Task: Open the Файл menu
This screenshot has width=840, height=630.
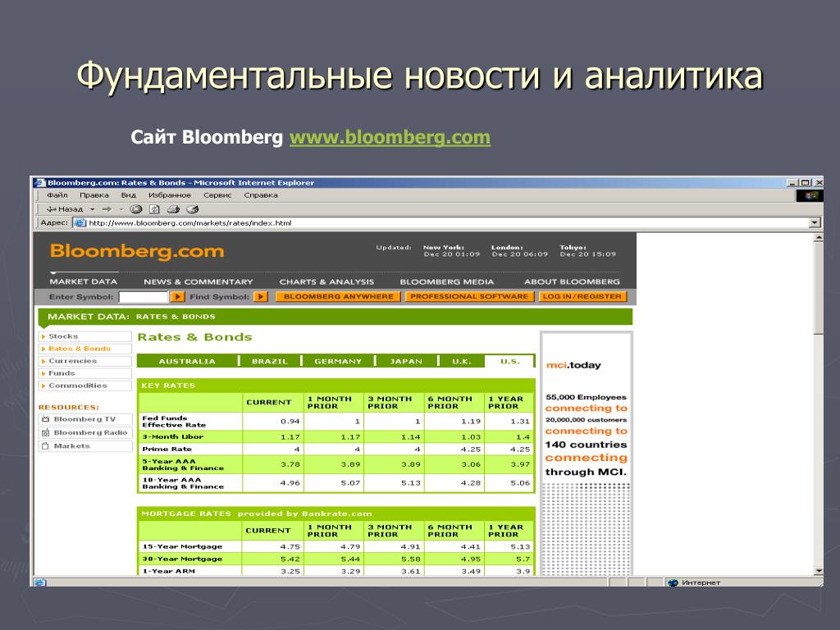Action: [x=57, y=195]
